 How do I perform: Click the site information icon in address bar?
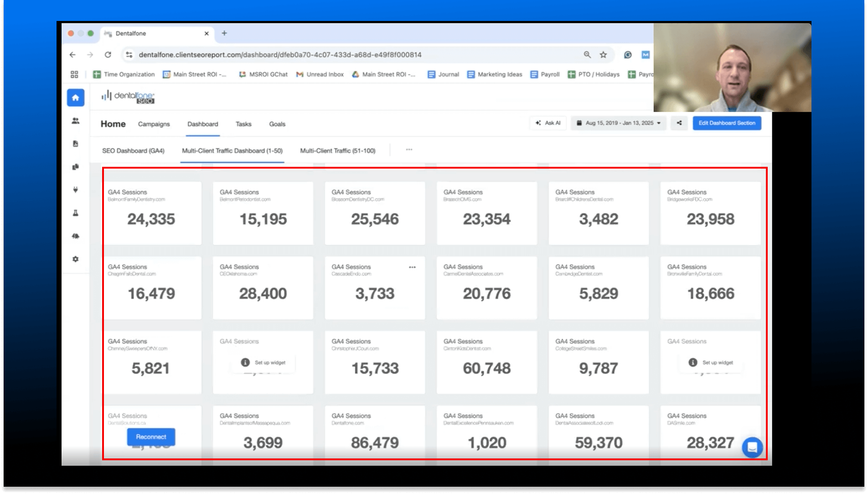pos(129,55)
